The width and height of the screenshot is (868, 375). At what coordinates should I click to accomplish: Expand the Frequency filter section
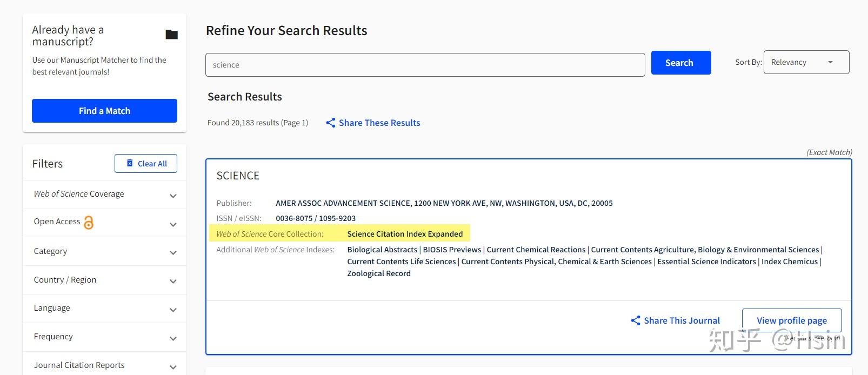[173, 338]
